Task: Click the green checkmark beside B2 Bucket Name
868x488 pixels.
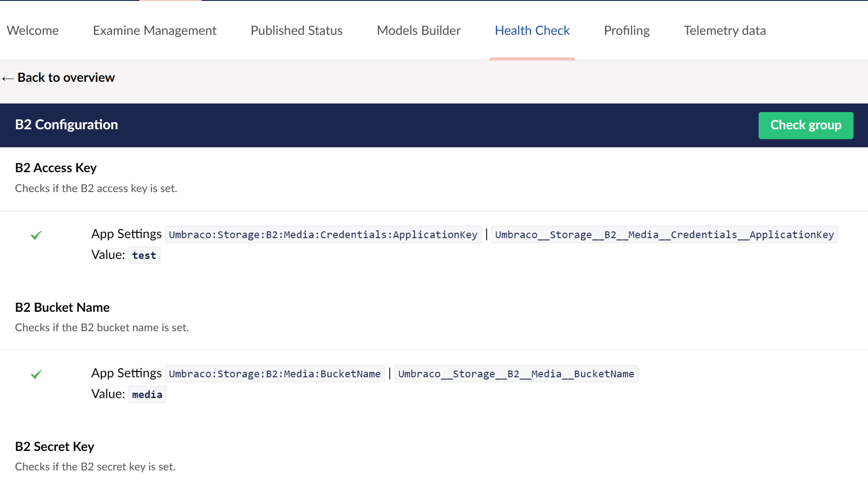Action: tap(37, 374)
